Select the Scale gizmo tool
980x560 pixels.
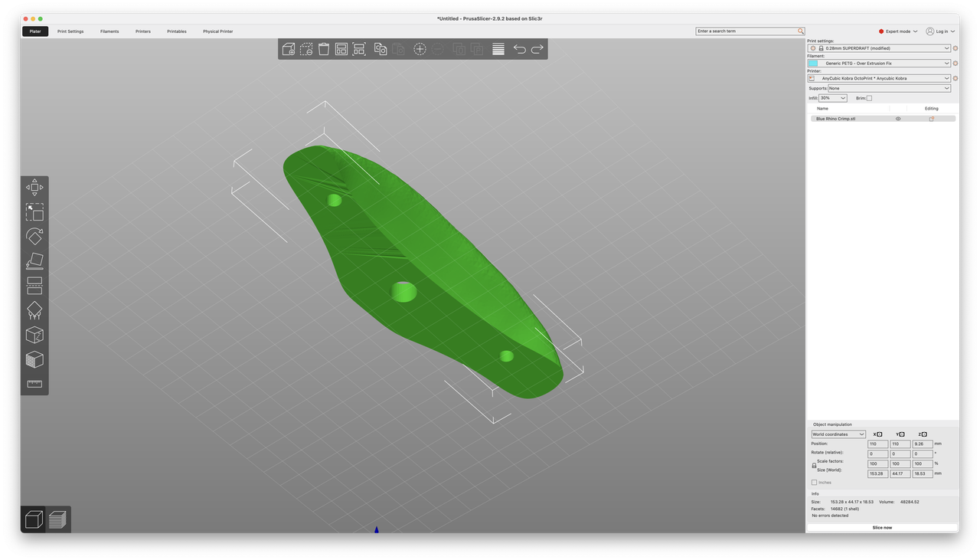pos(34,212)
